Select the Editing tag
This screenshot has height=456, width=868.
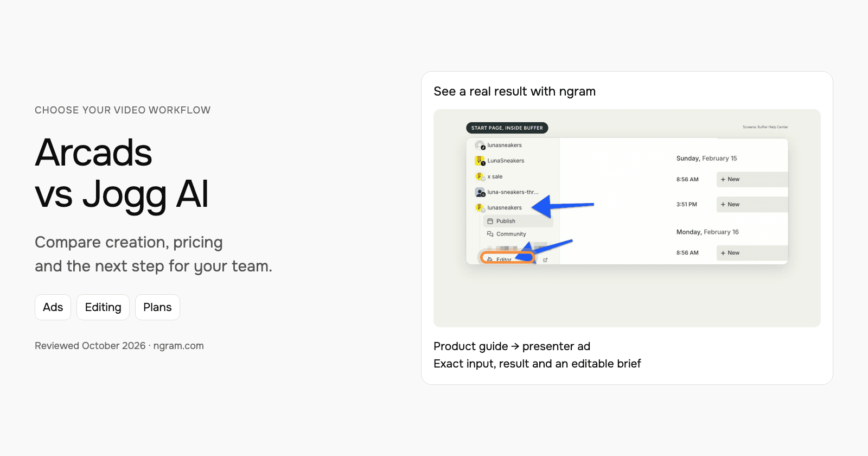(103, 307)
